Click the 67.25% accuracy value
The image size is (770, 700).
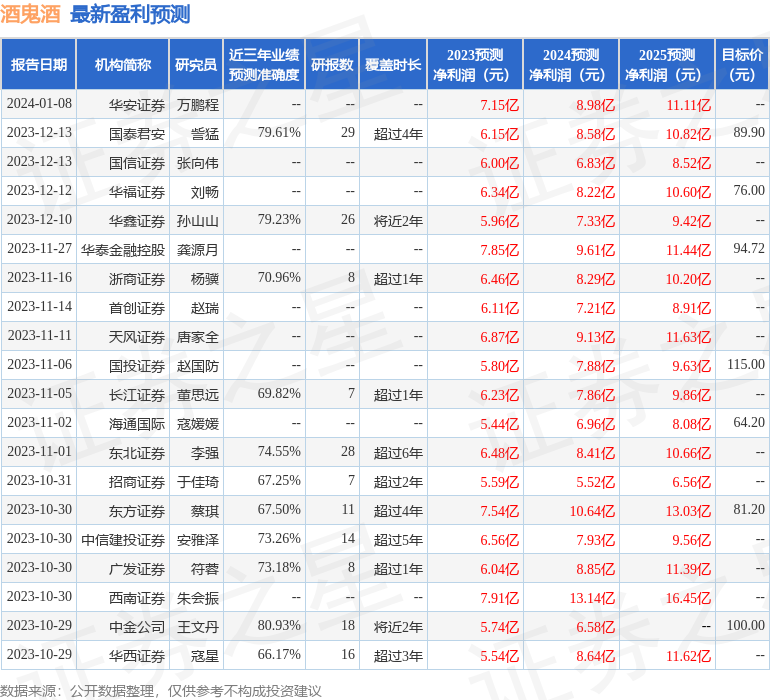point(279,480)
